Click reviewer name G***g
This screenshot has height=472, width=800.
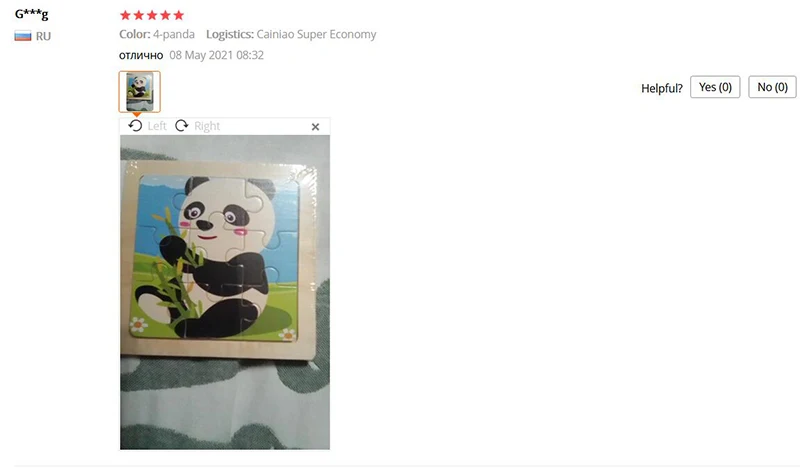[x=32, y=14]
